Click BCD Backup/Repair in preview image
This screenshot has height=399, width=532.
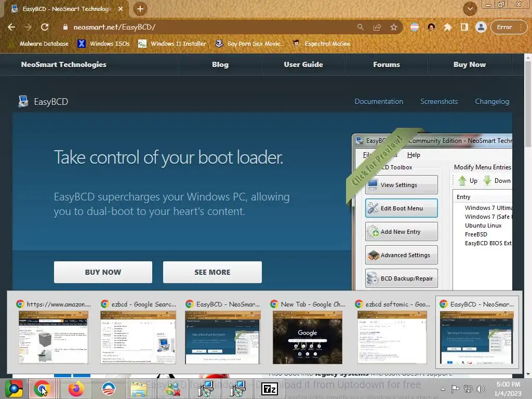(402, 278)
